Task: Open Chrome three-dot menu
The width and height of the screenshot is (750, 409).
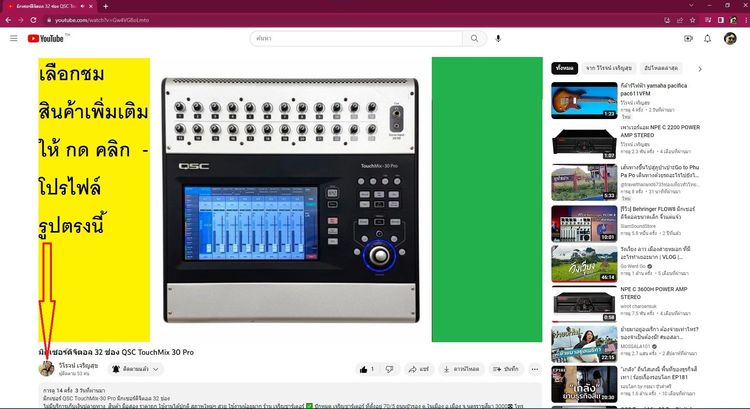Action: (x=745, y=20)
